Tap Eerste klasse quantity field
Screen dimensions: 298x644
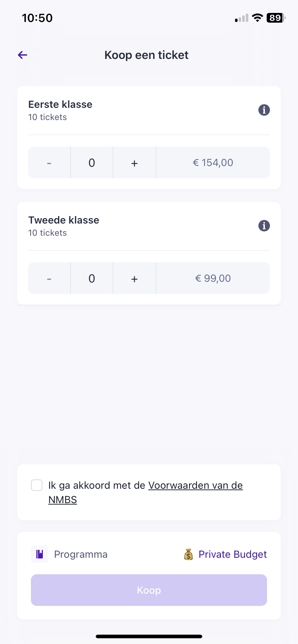pyautogui.click(x=92, y=163)
